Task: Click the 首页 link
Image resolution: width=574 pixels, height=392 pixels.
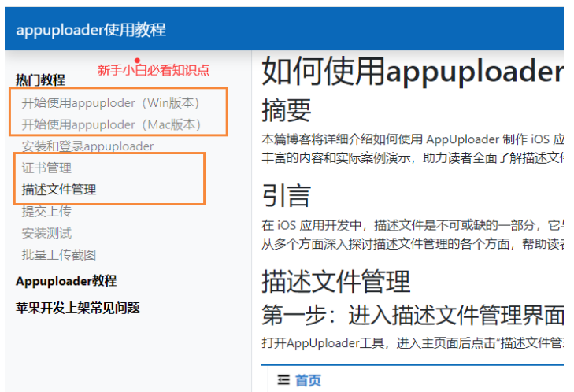Action: pyautogui.click(x=308, y=381)
